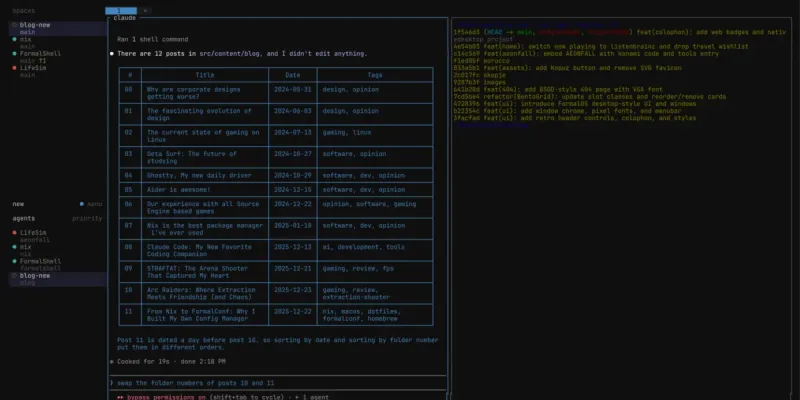Click 'The current state of gaming on Linux'
This screenshot has width=800, height=400.
(203, 136)
